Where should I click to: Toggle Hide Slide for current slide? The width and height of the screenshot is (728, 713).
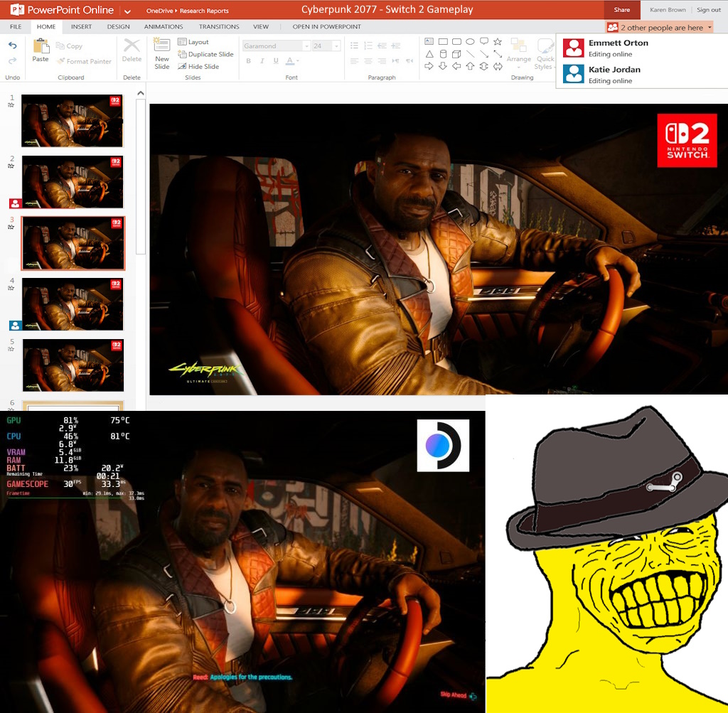(x=199, y=66)
